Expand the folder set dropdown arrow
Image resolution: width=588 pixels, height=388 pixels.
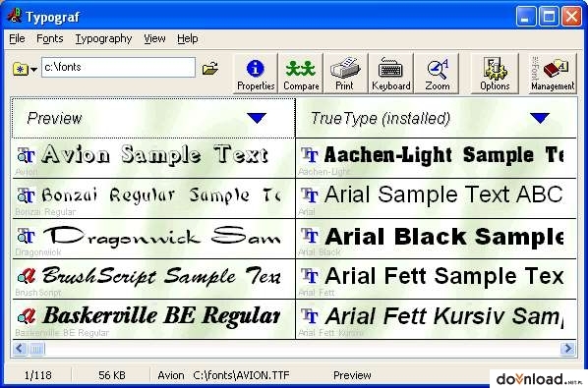click(33, 70)
